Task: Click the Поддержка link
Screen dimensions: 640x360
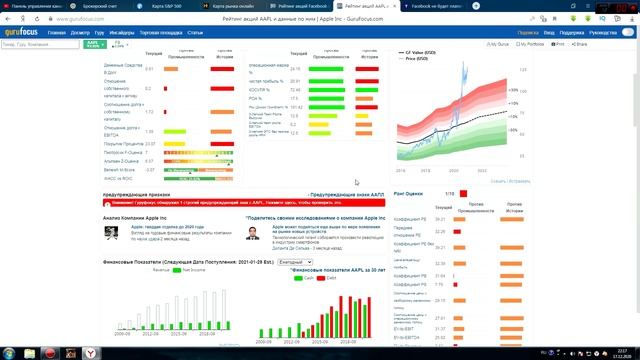Action: [572, 33]
